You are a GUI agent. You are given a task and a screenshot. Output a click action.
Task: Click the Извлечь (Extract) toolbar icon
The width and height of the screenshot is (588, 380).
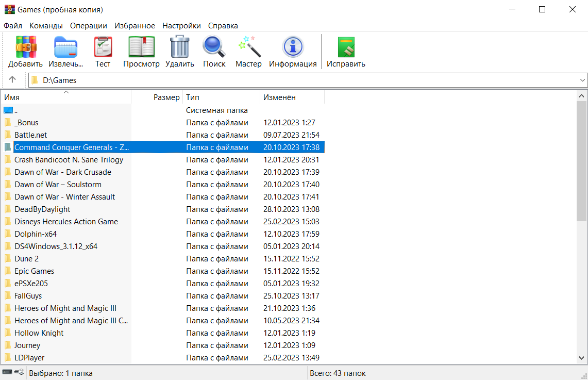coord(65,47)
